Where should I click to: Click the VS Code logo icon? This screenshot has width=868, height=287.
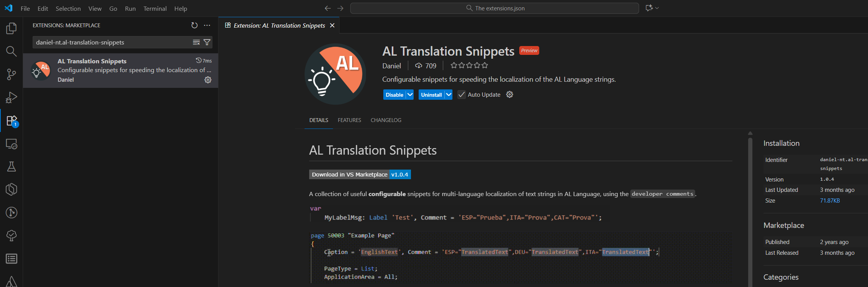click(x=8, y=8)
